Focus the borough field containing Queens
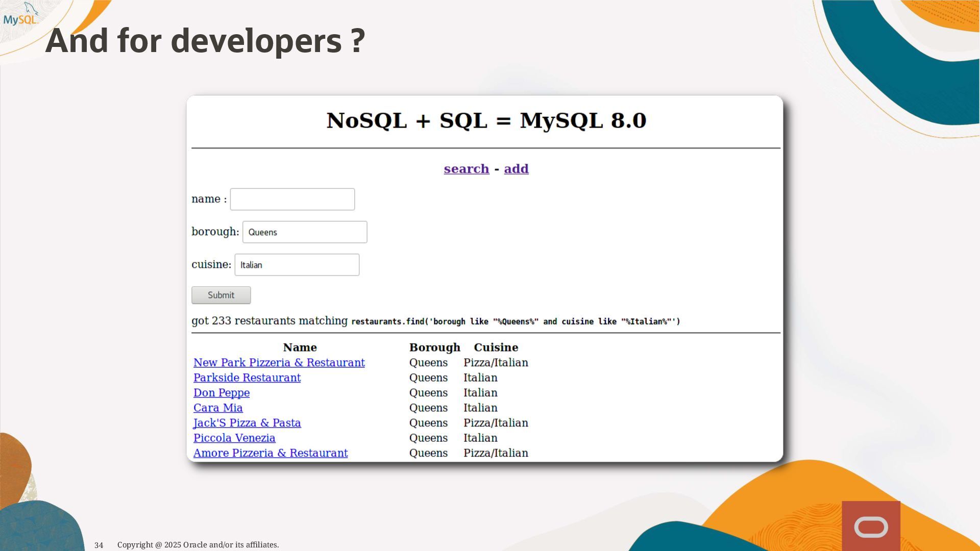The image size is (980, 551). 304,232
